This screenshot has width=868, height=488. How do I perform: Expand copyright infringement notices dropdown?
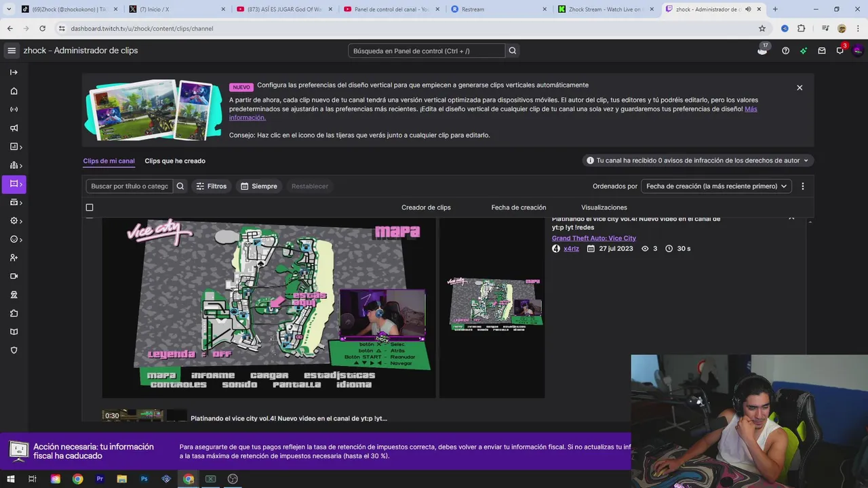click(x=698, y=161)
